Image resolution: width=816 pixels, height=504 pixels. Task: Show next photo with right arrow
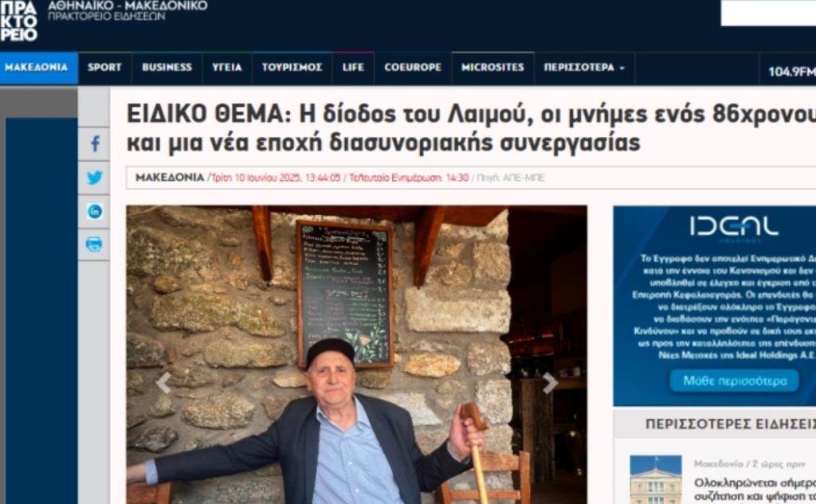pyautogui.click(x=550, y=383)
